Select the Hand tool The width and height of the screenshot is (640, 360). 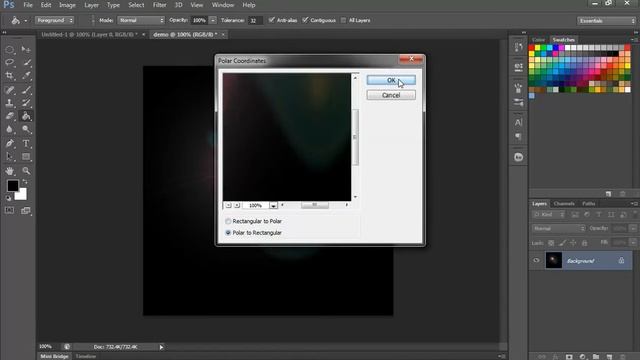(x=9, y=171)
